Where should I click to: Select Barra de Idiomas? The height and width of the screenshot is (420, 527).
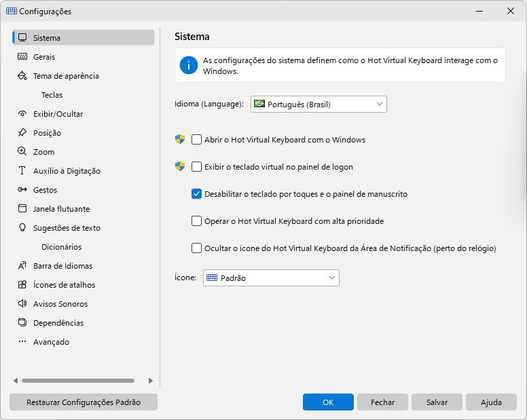pyautogui.click(x=84, y=266)
